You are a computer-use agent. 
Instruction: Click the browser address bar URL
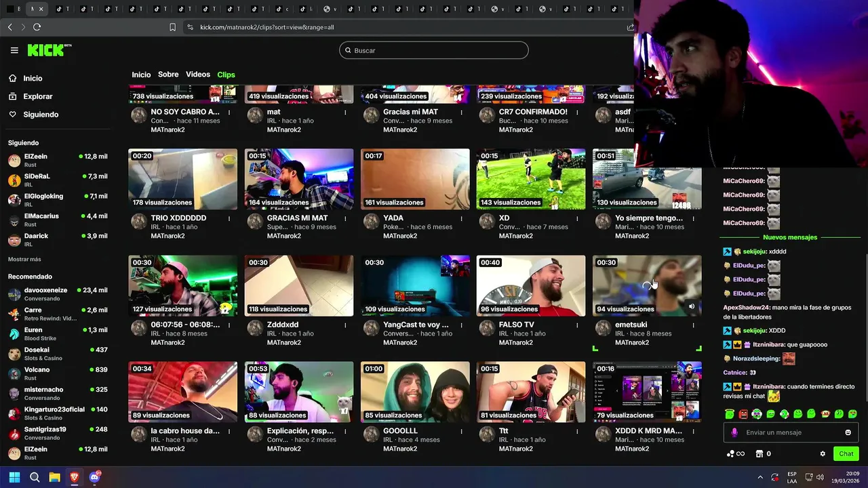coord(267,27)
